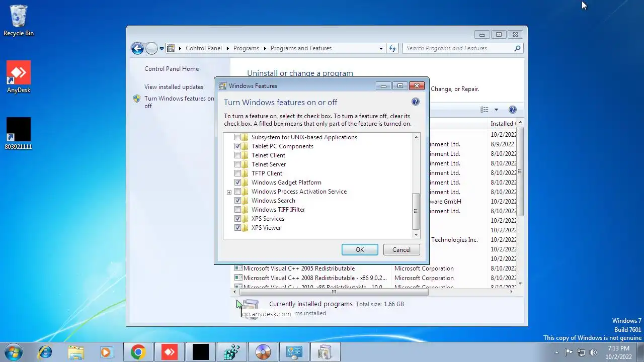Open the Action Center flag icon
Viewport: 644px width, 362px height.
coord(569,352)
